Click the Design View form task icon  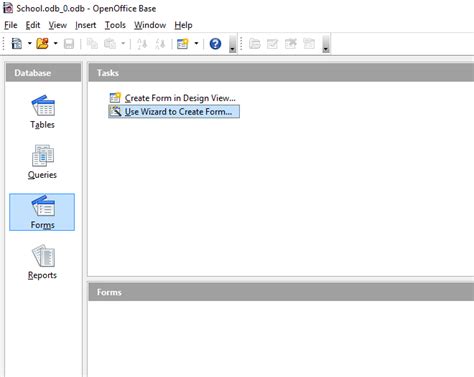(115, 98)
